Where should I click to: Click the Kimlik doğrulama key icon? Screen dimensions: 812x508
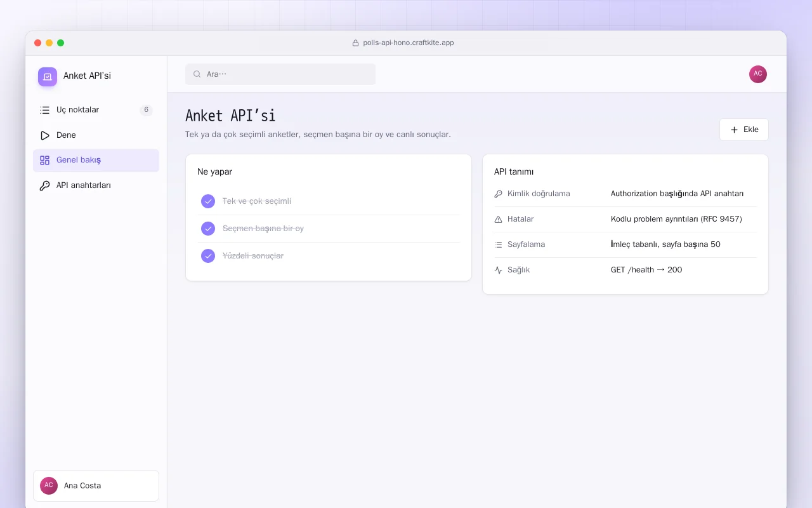coord(498,194)
